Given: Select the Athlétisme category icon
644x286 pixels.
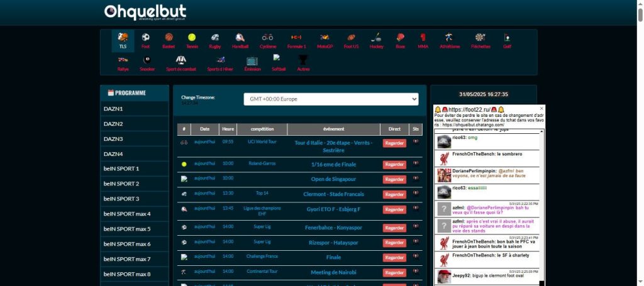Looking at the screenshot, I should click(x=449, y=37).
